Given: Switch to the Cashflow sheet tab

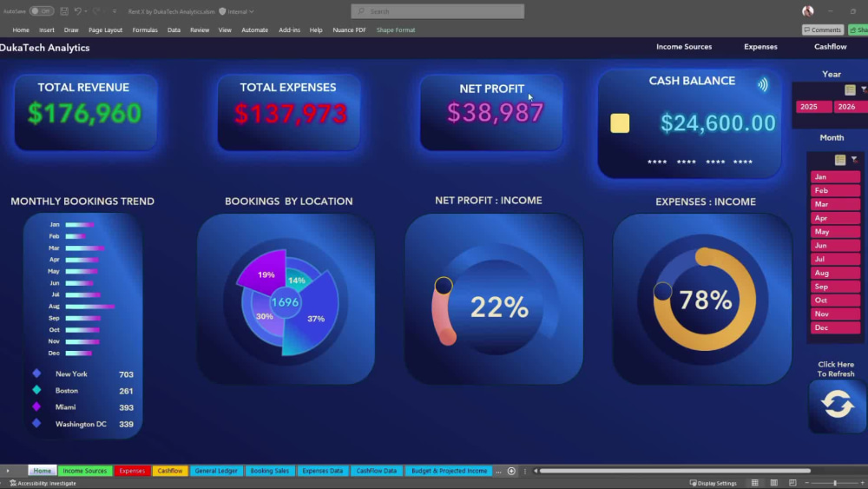Looking at the screenshot, I should pyautogui.click(x=170, y=471).
